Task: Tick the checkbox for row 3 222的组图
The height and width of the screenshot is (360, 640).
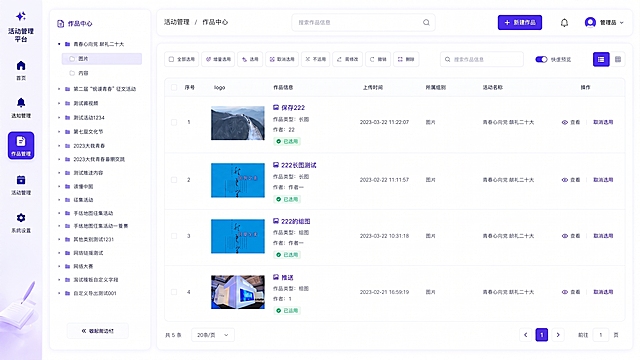Action: (174, 236)
